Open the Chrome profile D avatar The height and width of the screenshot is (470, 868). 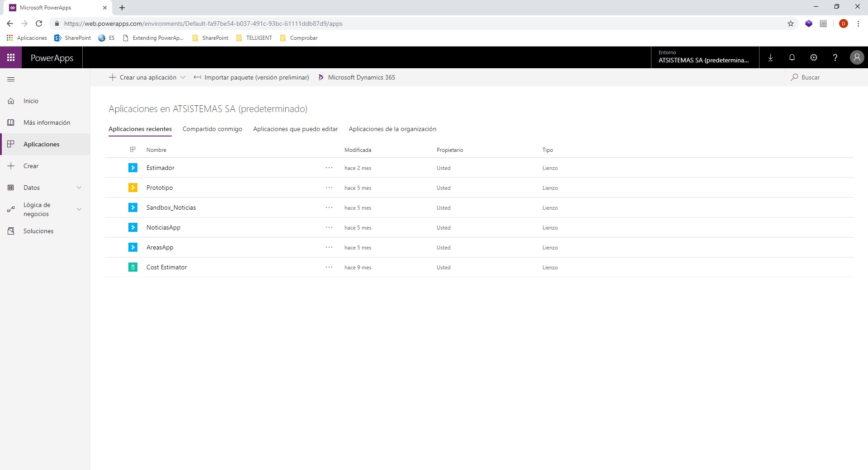click(x=844, y=23)
